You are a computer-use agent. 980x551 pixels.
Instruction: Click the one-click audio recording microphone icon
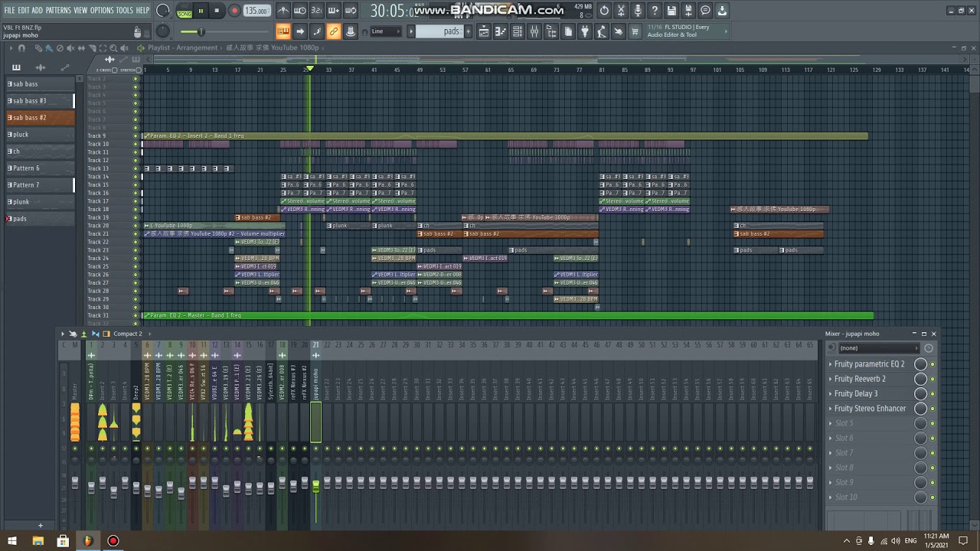pyautogui.click(x=637, y=11)
